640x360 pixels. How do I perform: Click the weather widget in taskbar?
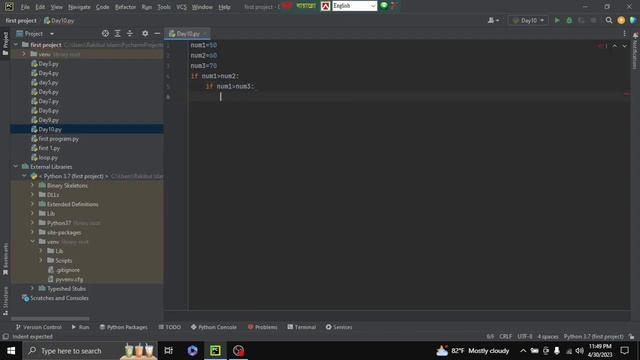coord(473,351)
